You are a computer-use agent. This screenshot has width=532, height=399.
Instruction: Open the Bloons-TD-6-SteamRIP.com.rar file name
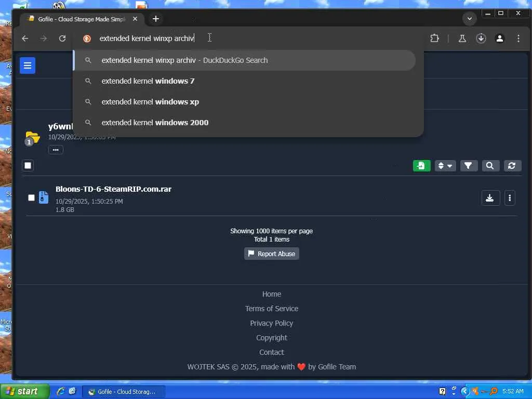[x=113, y=189]
